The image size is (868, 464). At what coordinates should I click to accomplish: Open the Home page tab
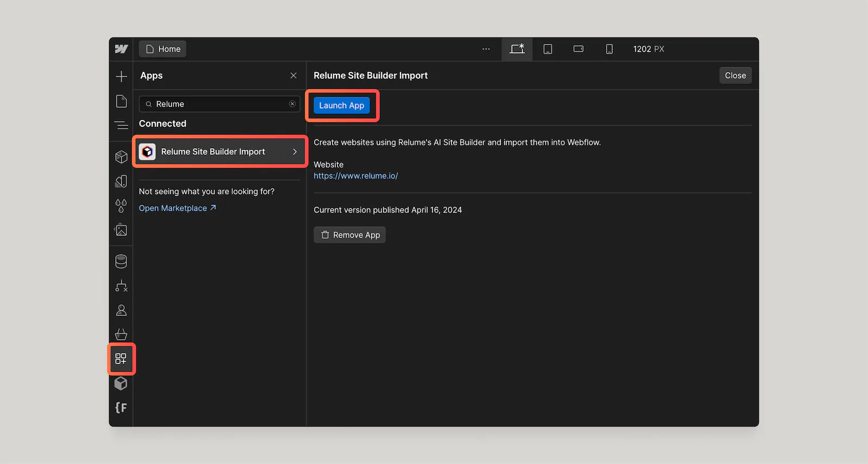tap(163, 49)
